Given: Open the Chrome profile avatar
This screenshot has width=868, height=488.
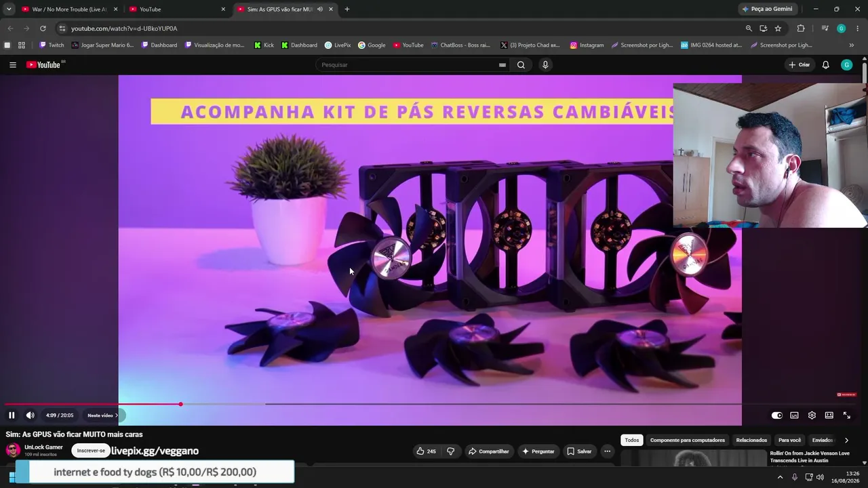Looking at the screenshot, I should (841, 28).
